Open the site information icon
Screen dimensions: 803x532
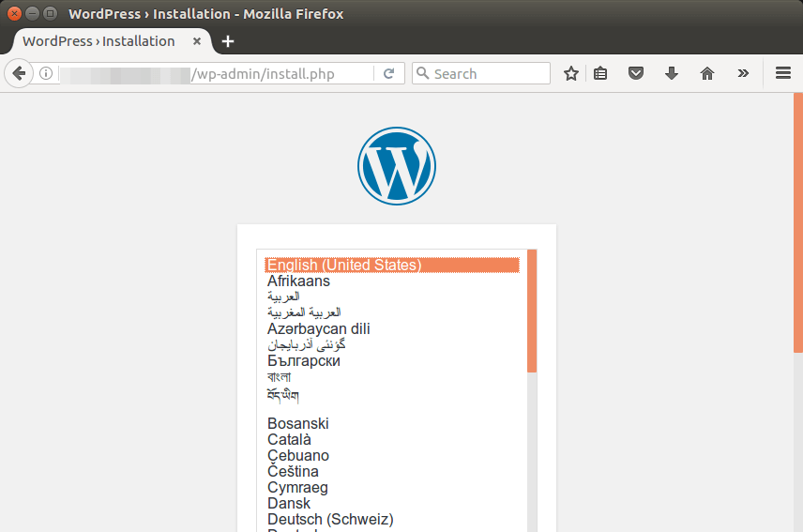(45, 73)
